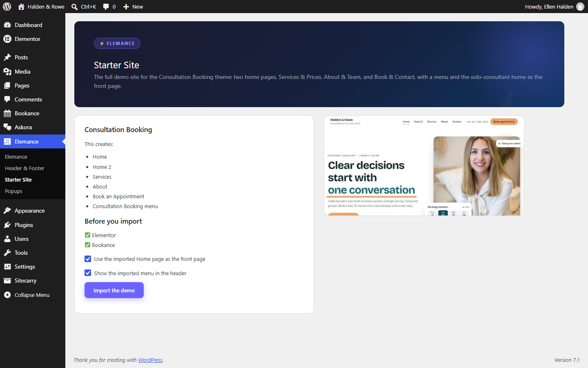Open Header & Footer submenu item
This screenshot has height=368, width=588.
coord(24,168)
